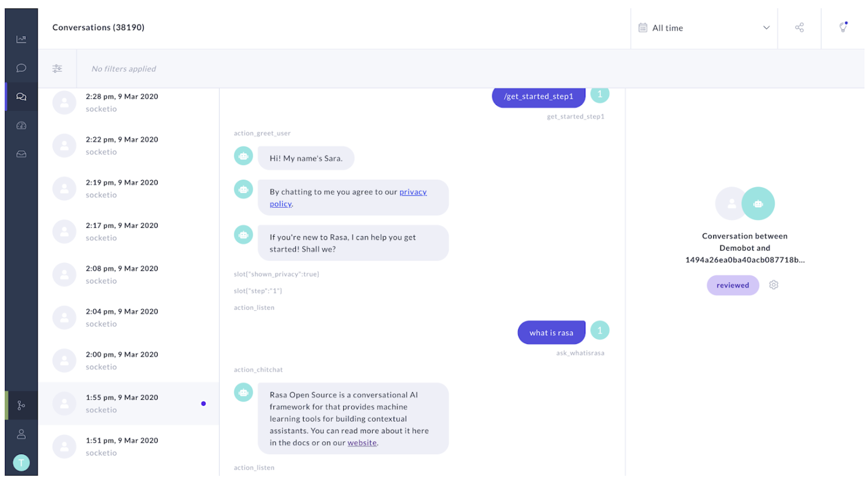
Task: Open the dashboard gauge sidebar icon
Action: 21,126
